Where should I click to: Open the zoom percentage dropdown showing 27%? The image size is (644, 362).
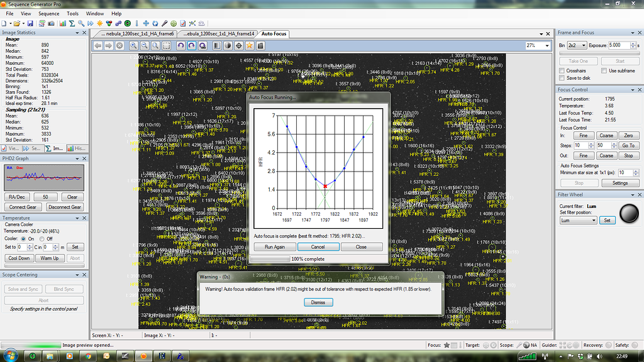(x=536, y=45)
